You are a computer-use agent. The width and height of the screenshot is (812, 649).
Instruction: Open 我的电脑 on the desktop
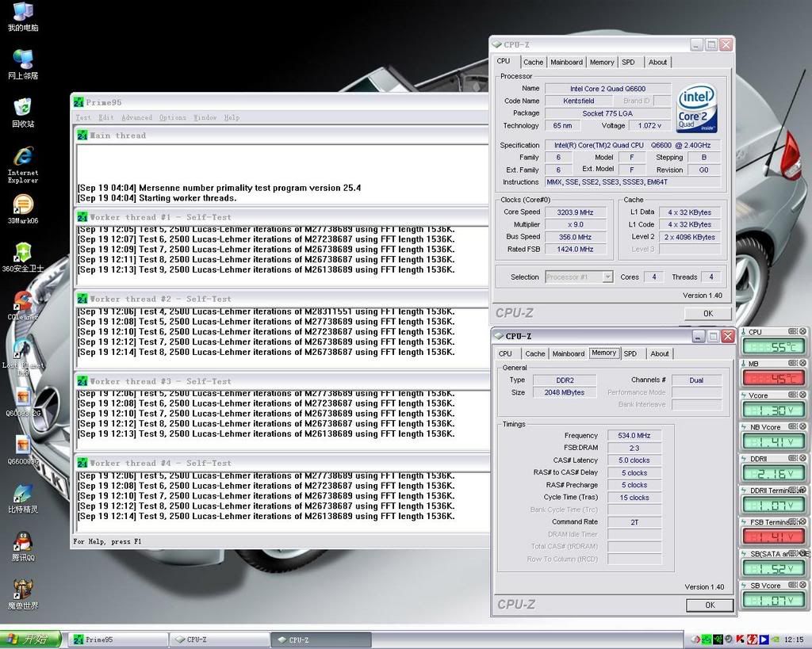[x=23, y=12]
